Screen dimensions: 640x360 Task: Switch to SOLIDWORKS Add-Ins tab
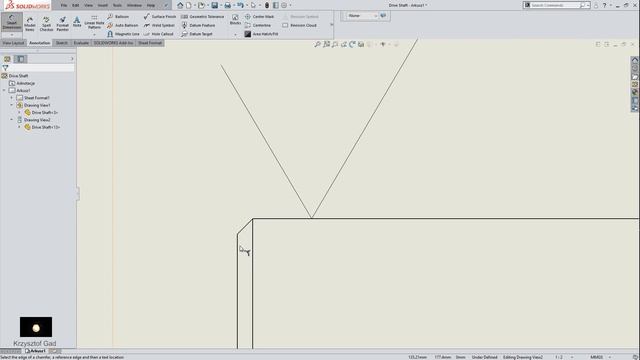pyautogui.click(x=113, y=43)
